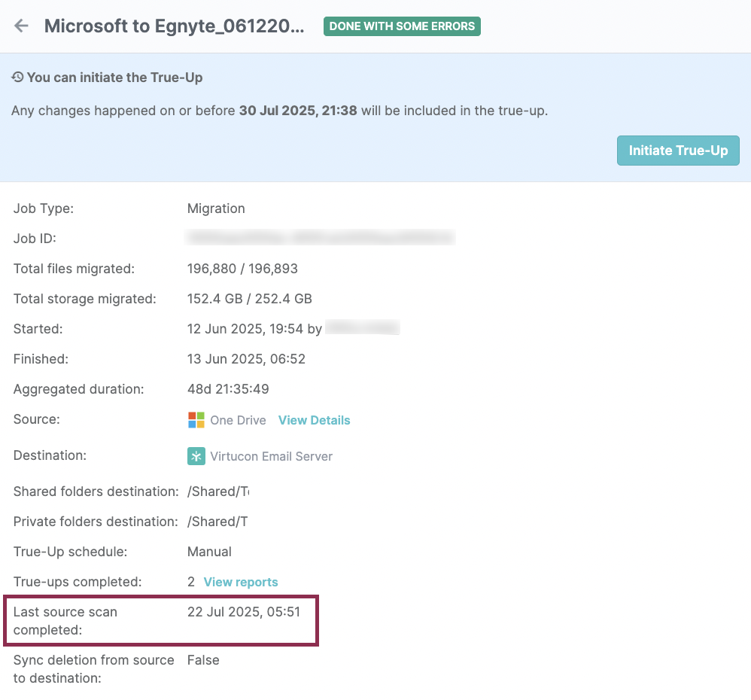Click the last source scan date value
This screenshot has width=751, height=700.
click(x=244, y=612)
